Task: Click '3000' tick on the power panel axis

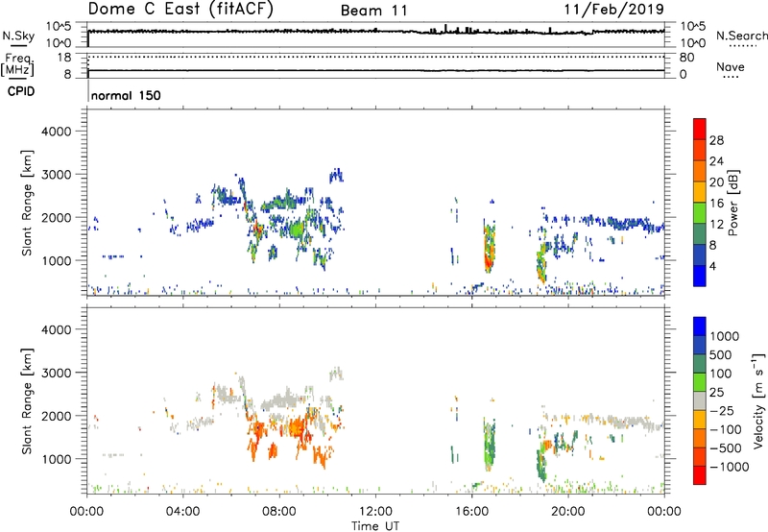Action: tap(56, 175)
